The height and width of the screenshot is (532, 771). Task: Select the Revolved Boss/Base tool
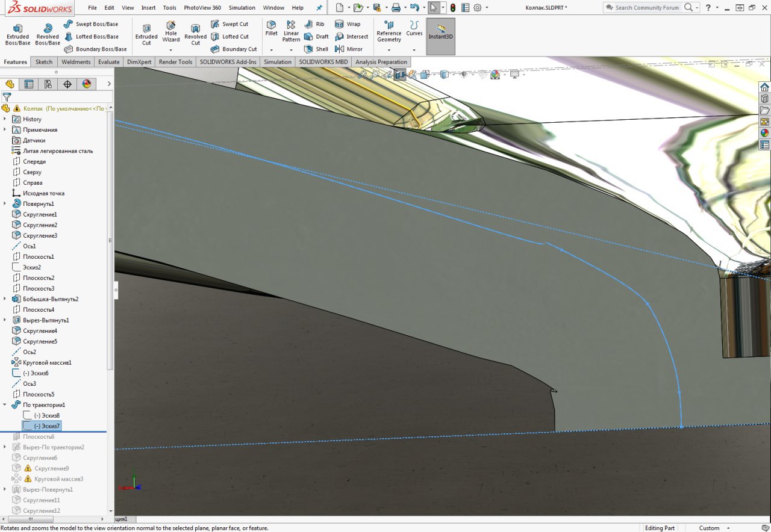pos(48,35)
